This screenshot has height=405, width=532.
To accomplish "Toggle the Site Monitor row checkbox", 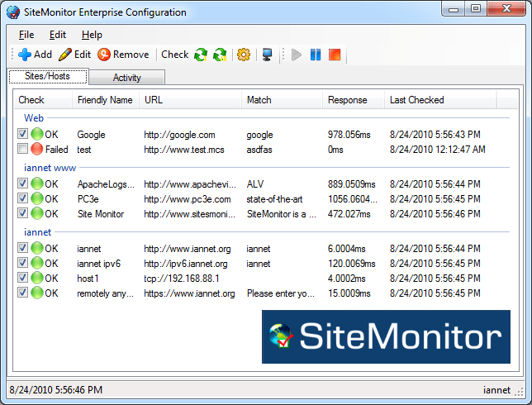I will click(x=23, y=213).
